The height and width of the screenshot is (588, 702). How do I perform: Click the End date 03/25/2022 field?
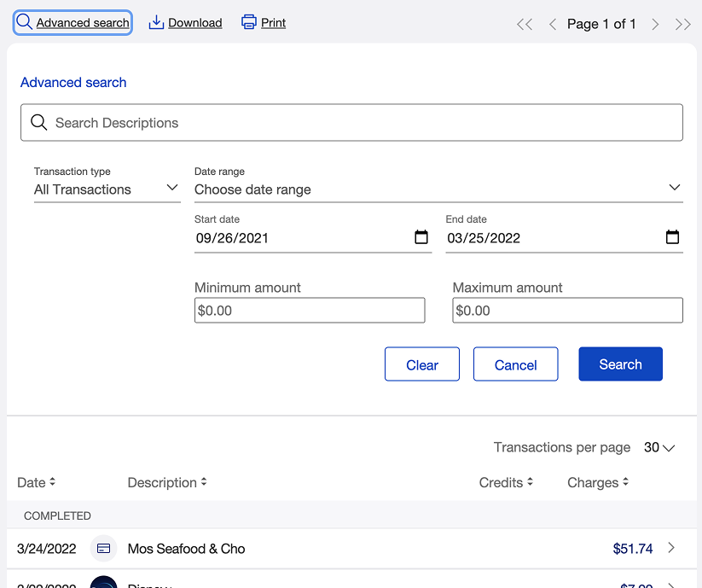[564, 238]
